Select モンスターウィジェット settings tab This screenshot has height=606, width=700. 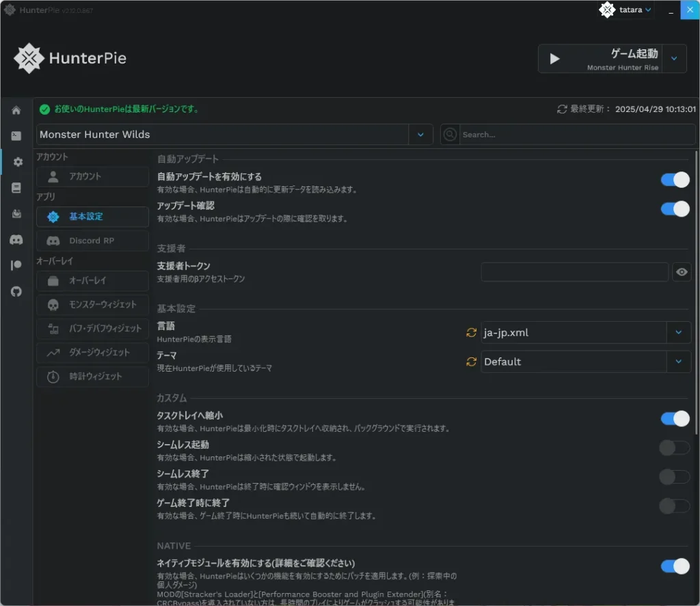pyautogui.click(x=92, y=305)
